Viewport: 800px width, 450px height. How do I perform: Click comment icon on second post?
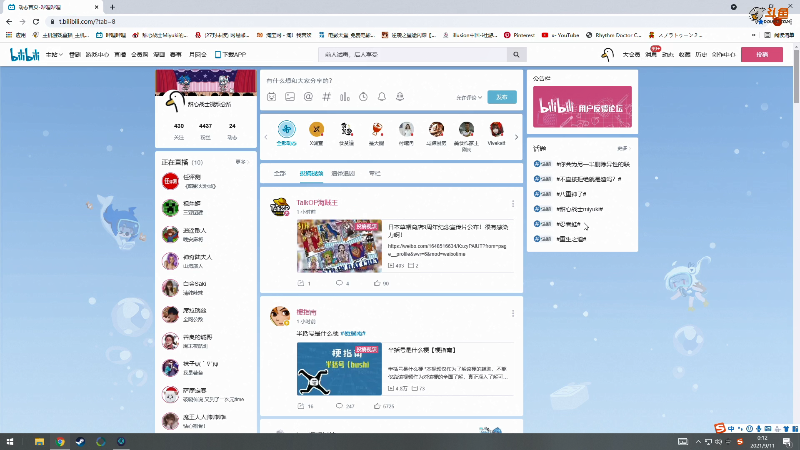[339, 406]
